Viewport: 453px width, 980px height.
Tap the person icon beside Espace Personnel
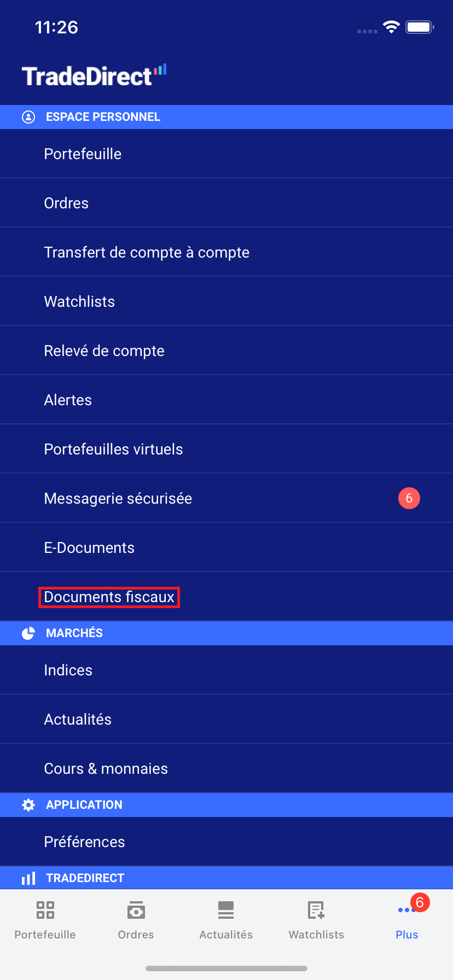[x=28, y=117]
